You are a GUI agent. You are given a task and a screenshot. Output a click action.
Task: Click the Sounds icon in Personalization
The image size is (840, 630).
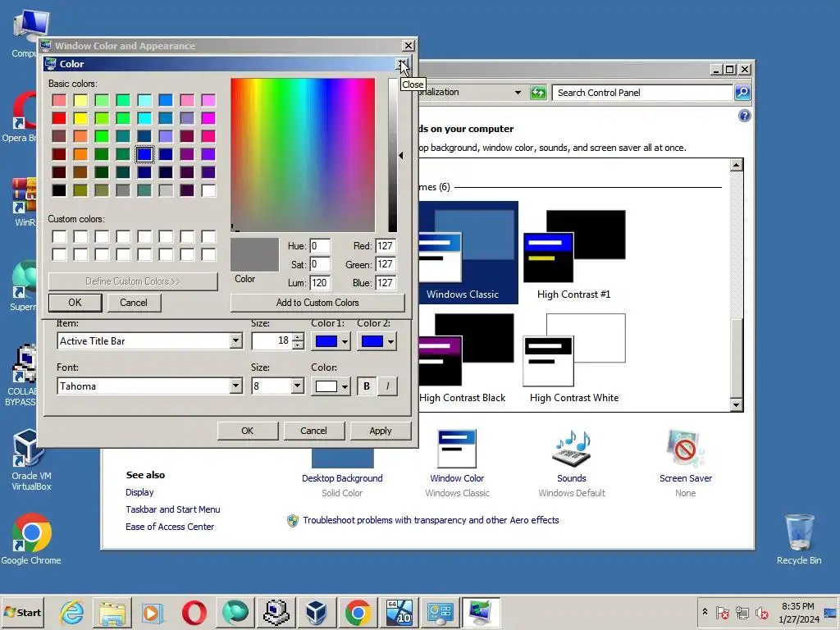pos(571,449)
